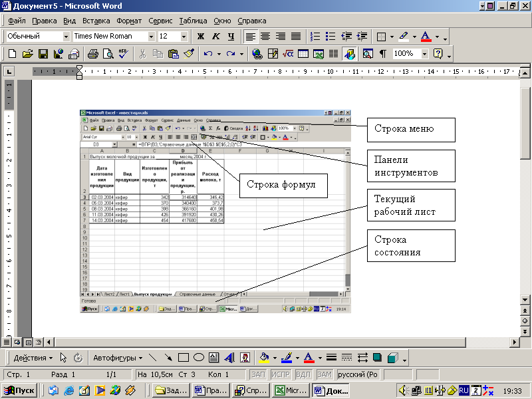This screenshot has height=399, width=532.
Task: Expand the Redo history arrow
Action: click(x=241, y=54)
